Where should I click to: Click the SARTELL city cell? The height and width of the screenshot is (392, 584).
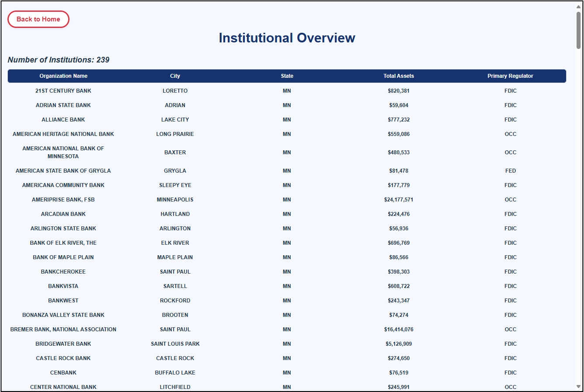point(175,286)
